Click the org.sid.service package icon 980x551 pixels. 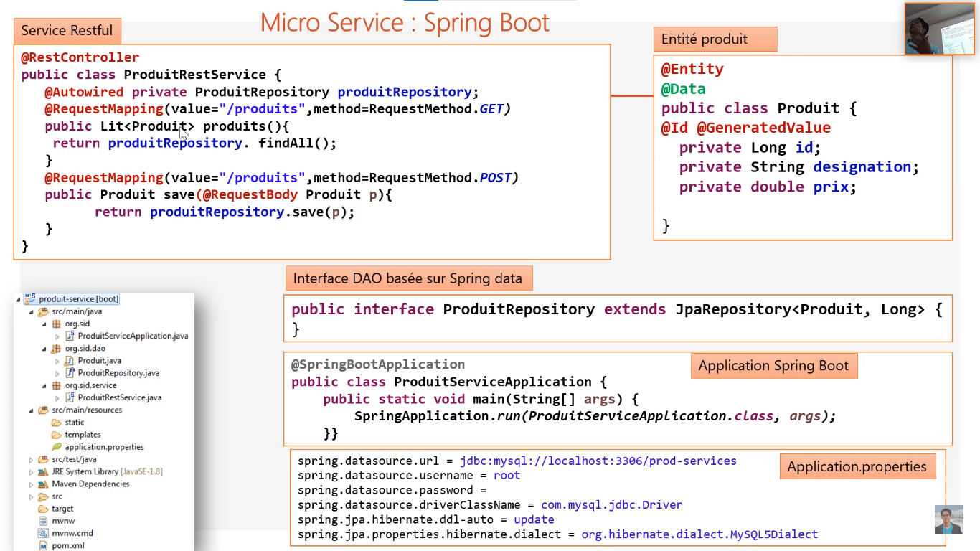(x=57, y=385)
